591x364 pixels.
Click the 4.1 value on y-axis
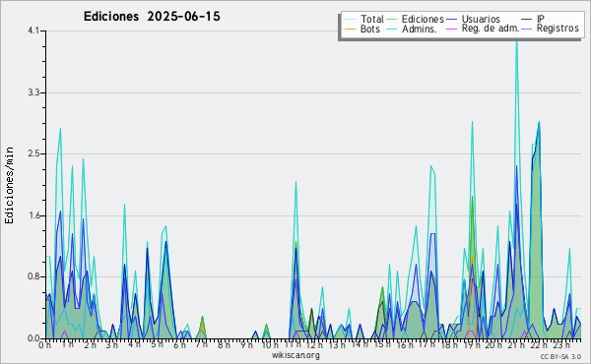coord(33,30)
